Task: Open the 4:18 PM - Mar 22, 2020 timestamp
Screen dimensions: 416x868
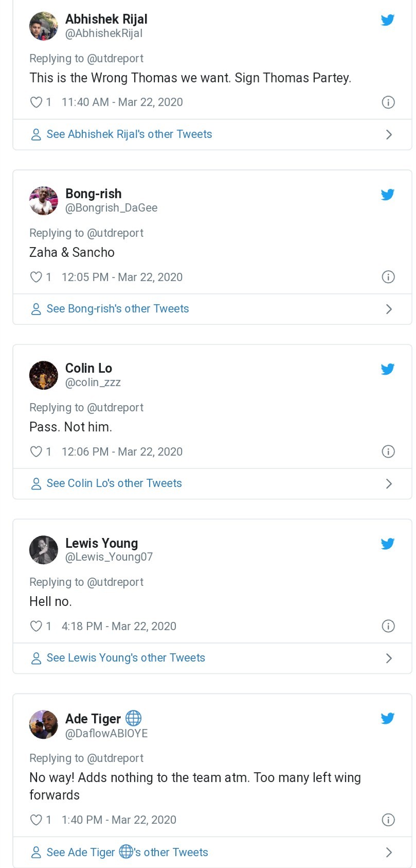Action: tap(119, 626)
